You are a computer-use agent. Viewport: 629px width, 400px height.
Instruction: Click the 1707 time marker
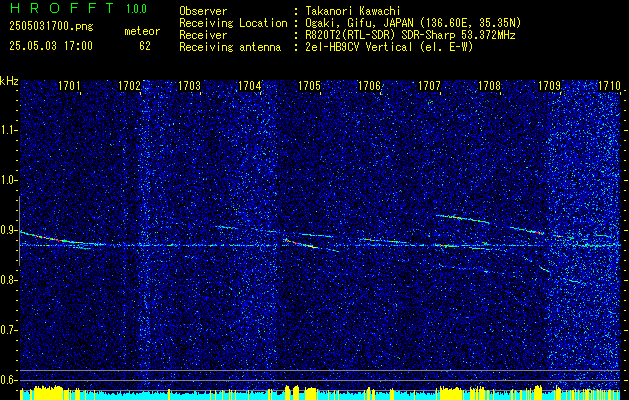pyautogui.click(x=429, y=86)
